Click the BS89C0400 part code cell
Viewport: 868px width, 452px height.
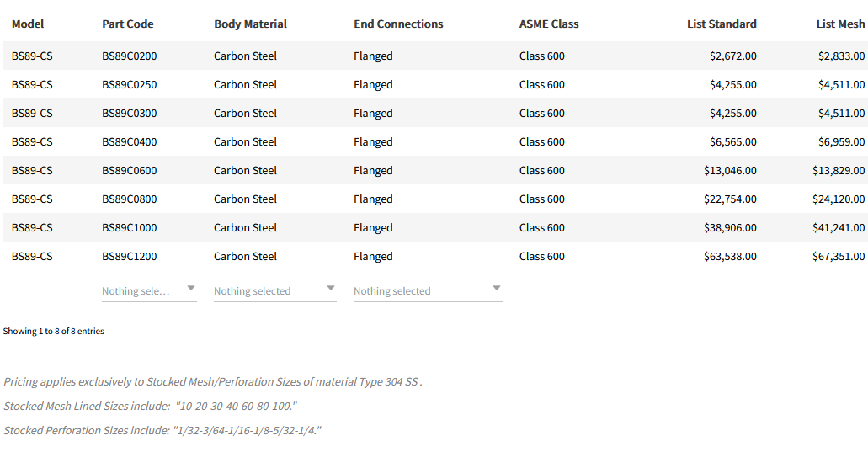pyautogui.click(x=130, y=142)
